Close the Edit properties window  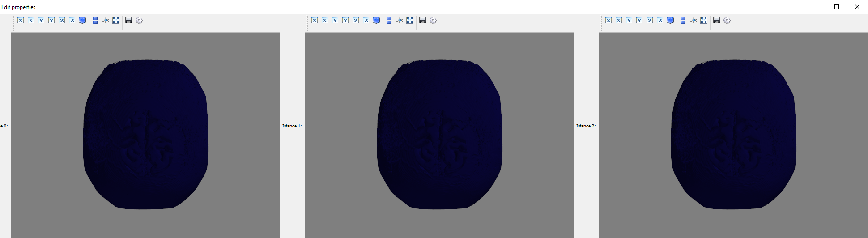point(857,7)
